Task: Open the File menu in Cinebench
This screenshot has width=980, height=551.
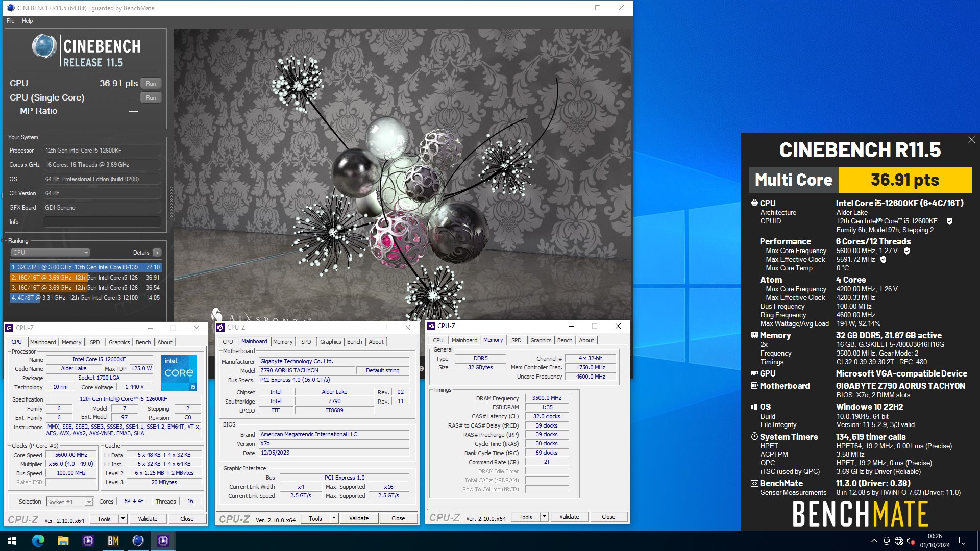Action: 10,21
